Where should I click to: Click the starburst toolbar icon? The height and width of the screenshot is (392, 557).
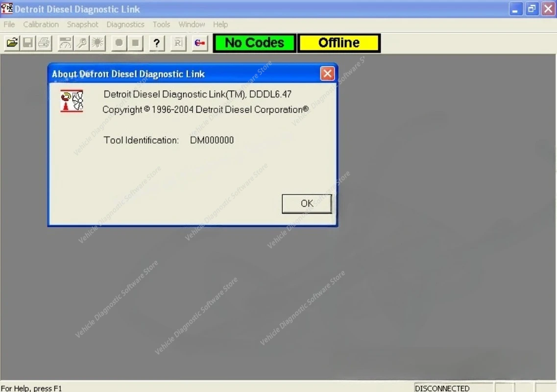pos(97,43)
